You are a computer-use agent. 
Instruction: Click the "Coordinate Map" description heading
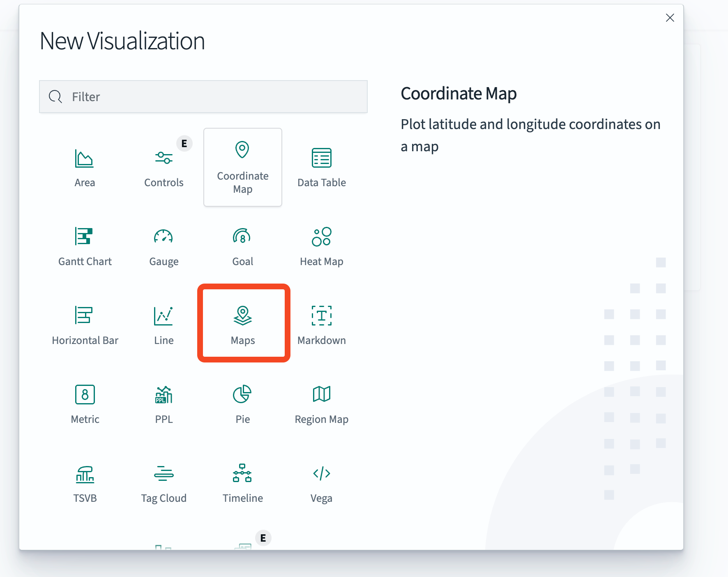tap(458, 94)
